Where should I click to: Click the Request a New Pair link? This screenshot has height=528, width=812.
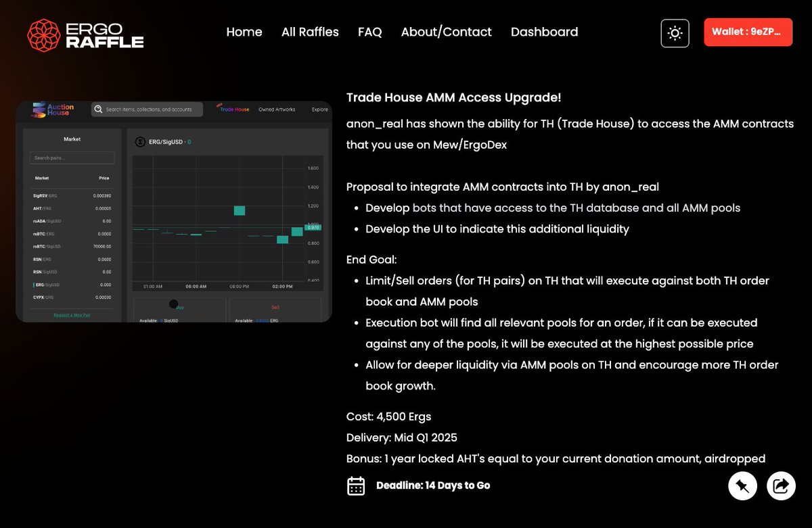point(72,315)
